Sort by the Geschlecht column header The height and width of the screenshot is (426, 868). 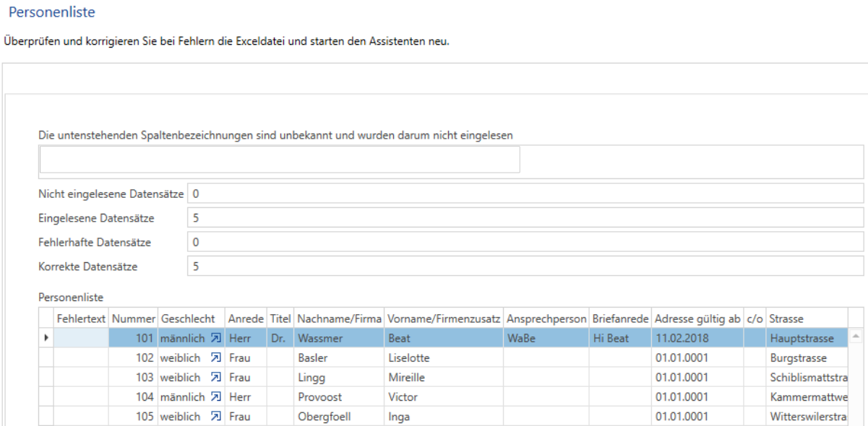tap(192, 318)
